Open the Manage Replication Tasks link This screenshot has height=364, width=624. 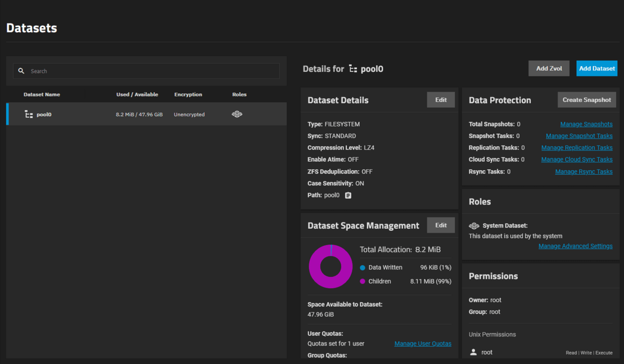point(577,147)
